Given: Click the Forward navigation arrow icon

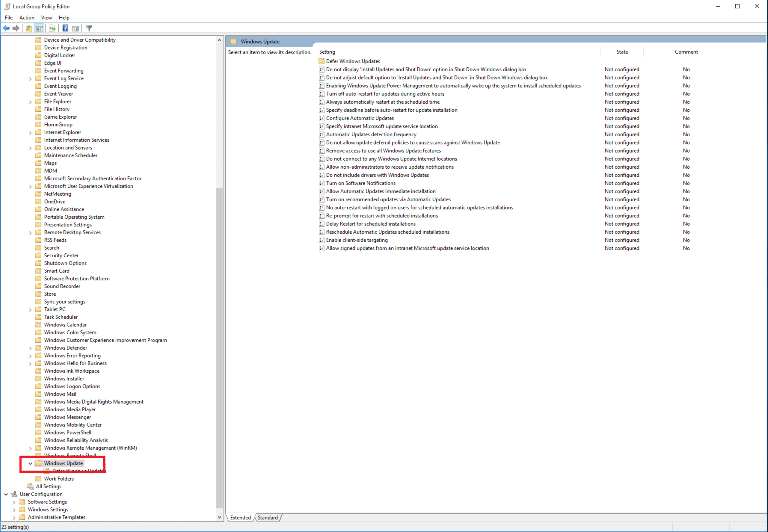Looking at the screenshot, I should point(15,28).
